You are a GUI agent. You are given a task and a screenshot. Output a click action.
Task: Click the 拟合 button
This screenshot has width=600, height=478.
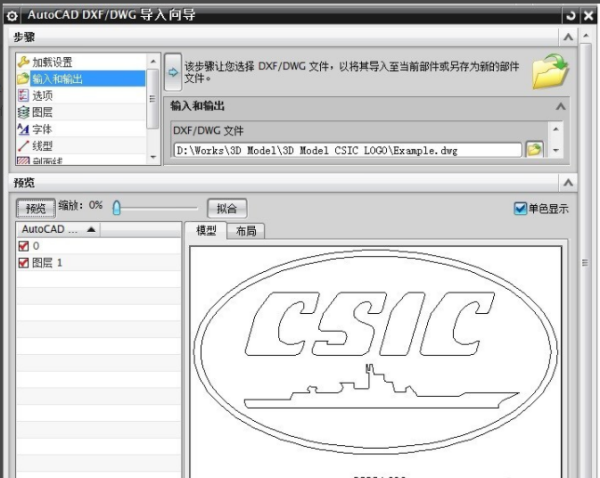pos(227,208)
